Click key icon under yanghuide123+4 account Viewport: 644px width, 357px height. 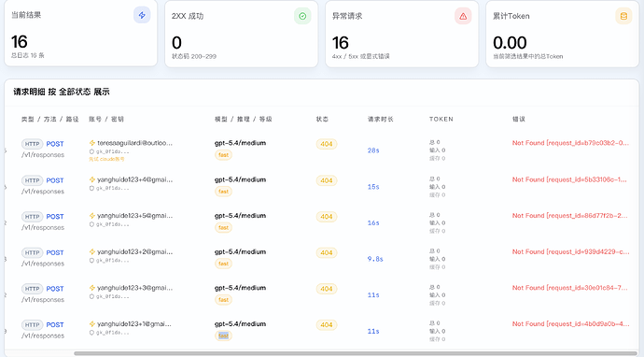coord(91,188)
